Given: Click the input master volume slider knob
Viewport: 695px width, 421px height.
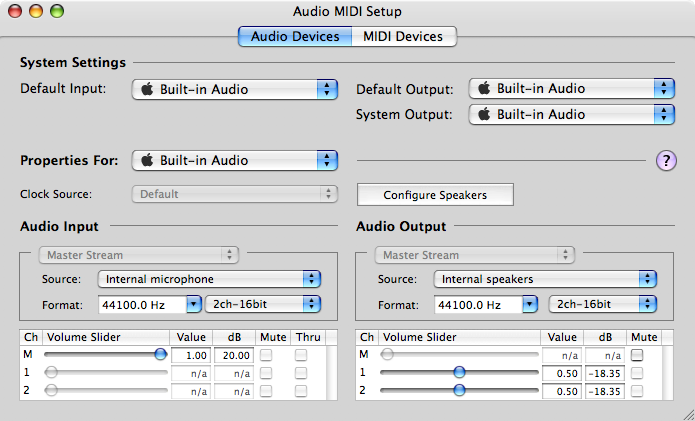Looking at the screenshot, I should coord(160,354).
